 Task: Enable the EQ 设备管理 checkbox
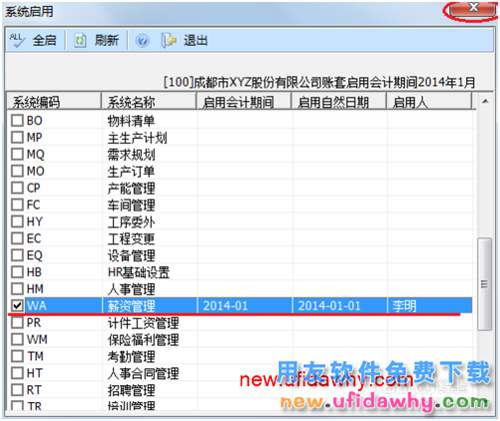pos(17,255)
